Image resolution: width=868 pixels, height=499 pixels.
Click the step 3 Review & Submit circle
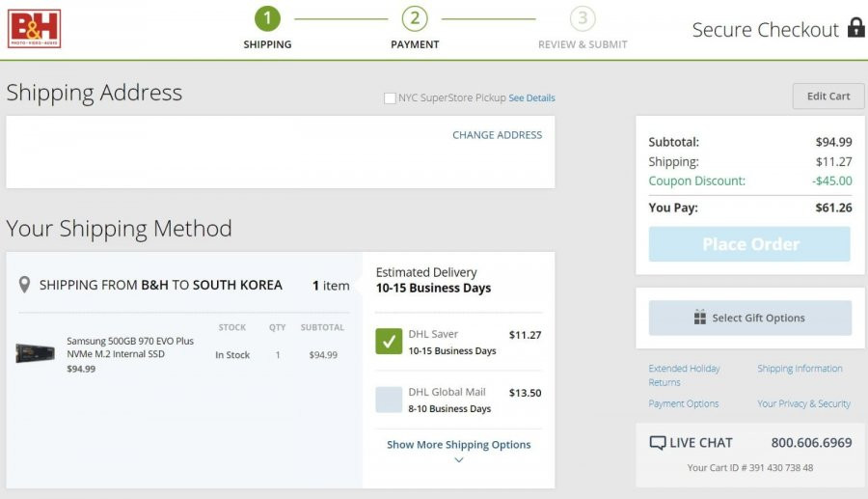tap(583, 18)
